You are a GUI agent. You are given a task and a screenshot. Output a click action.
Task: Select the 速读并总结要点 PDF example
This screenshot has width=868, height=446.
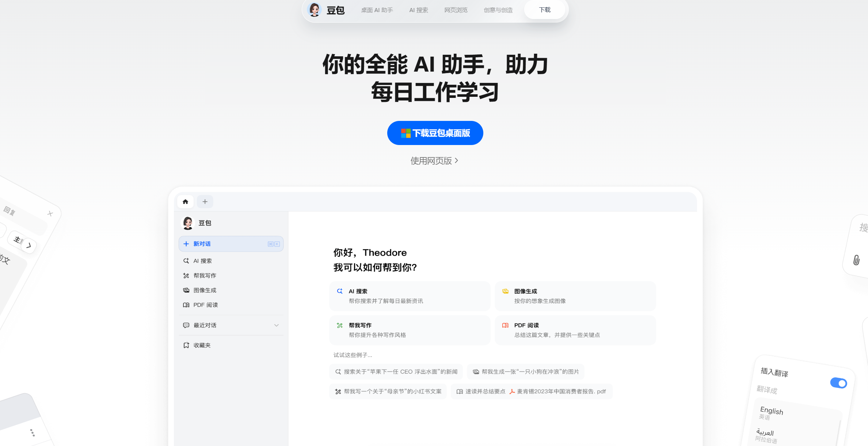tap(531, 391)
